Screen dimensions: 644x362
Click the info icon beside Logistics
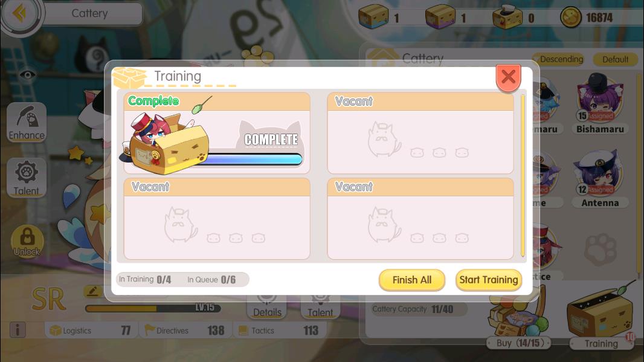(18, 329)
